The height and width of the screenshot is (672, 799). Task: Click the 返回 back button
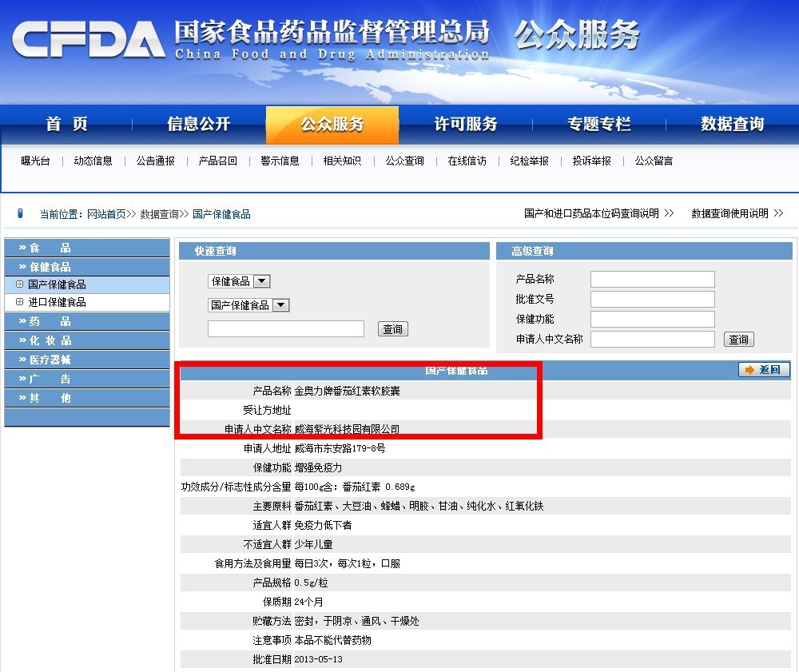point(765,370)
